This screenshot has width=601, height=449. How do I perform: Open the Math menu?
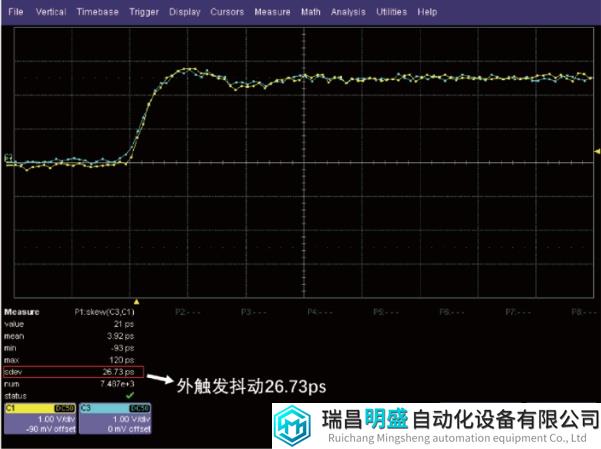point(311,12)
